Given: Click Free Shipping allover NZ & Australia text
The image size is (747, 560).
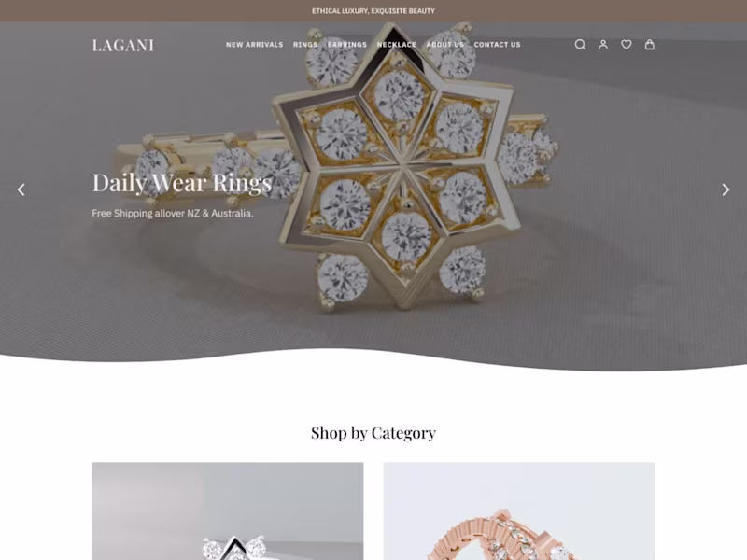Looking at the screenshot, I should coord(173,214).
